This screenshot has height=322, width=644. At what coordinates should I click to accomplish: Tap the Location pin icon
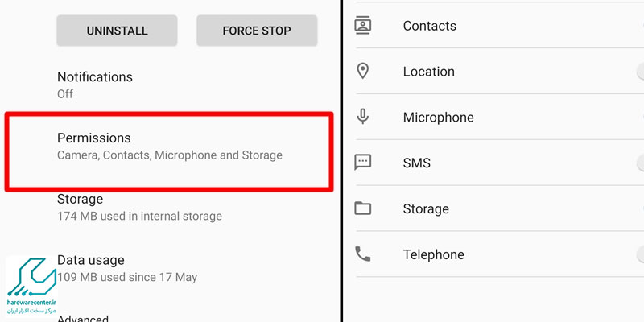click(x=363, y=71)
